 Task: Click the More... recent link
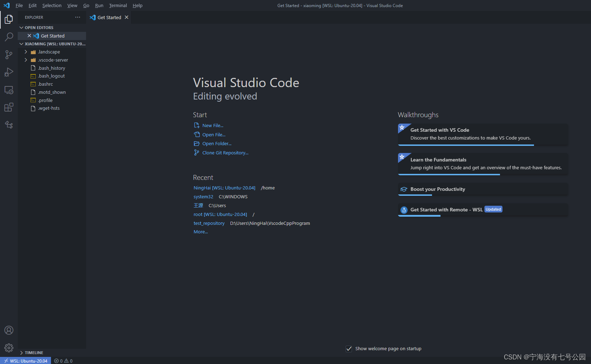(201, 232)
